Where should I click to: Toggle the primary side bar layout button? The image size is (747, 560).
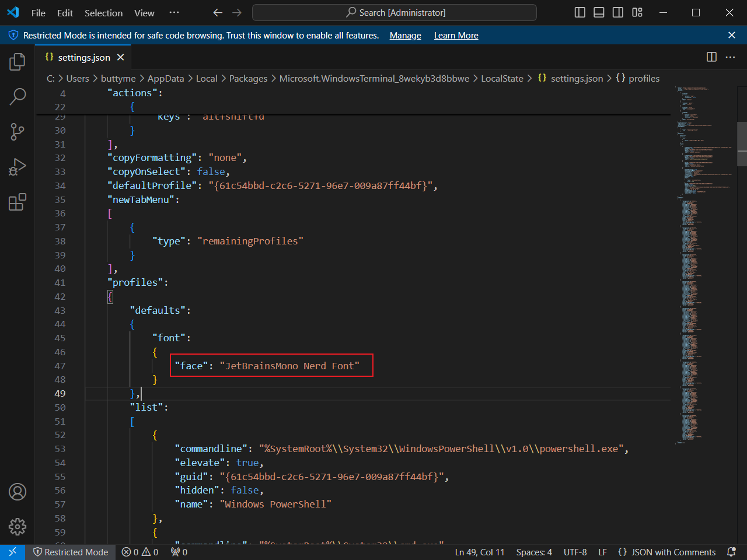(580, 13)
